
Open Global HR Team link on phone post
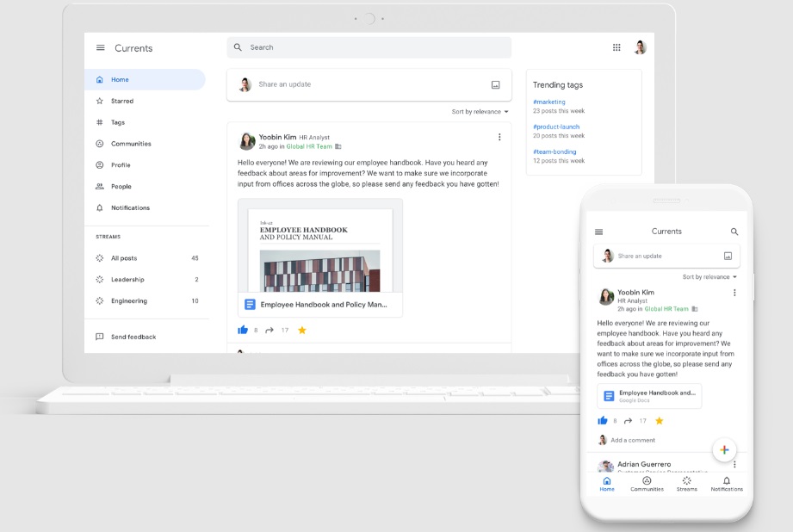(x=666, y=309)
